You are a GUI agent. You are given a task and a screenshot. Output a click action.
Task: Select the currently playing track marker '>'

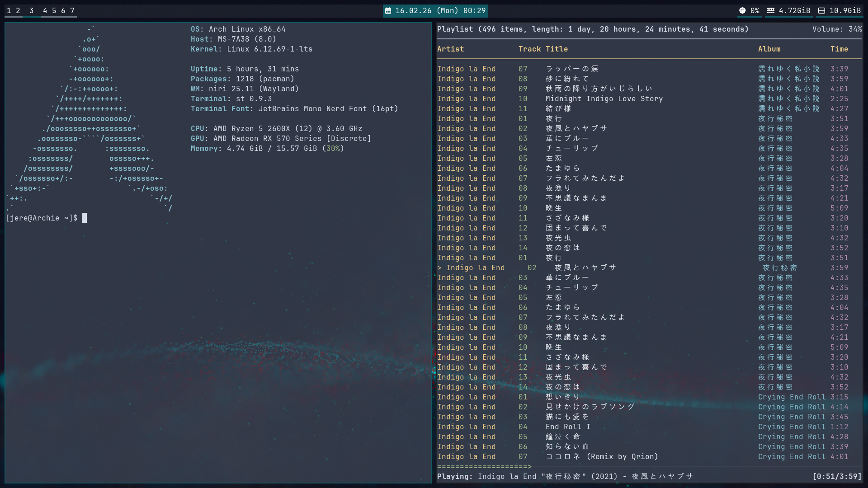439,268
